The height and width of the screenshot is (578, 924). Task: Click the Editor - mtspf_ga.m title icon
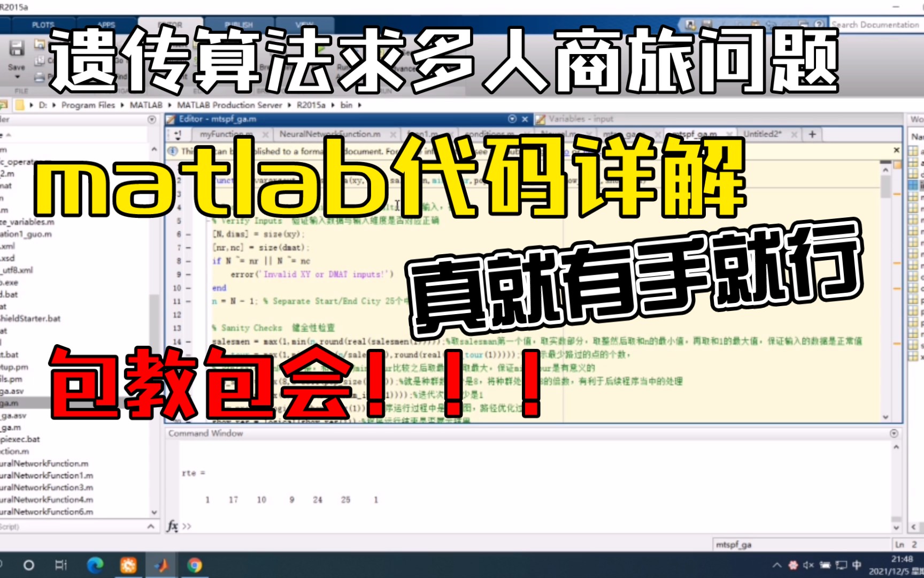pos(171,119)
